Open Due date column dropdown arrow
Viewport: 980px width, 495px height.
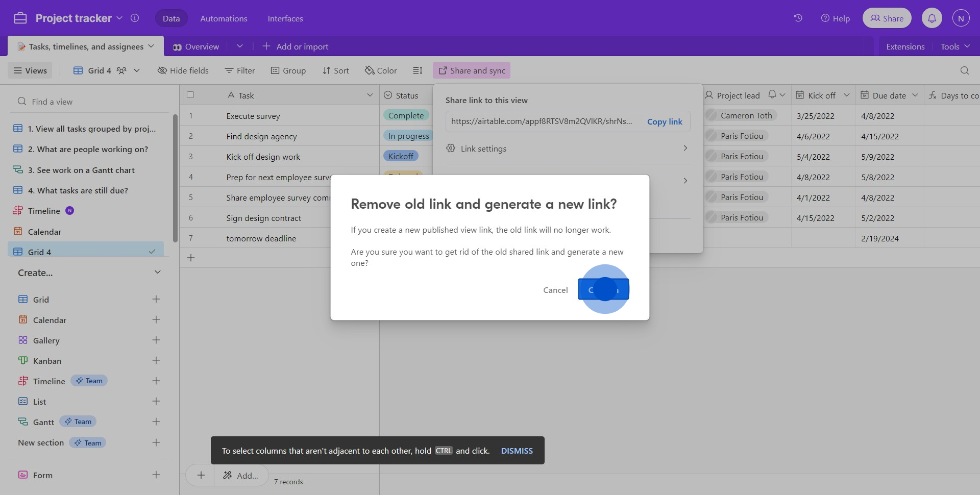pyautogui.click(x=915, y=95)
